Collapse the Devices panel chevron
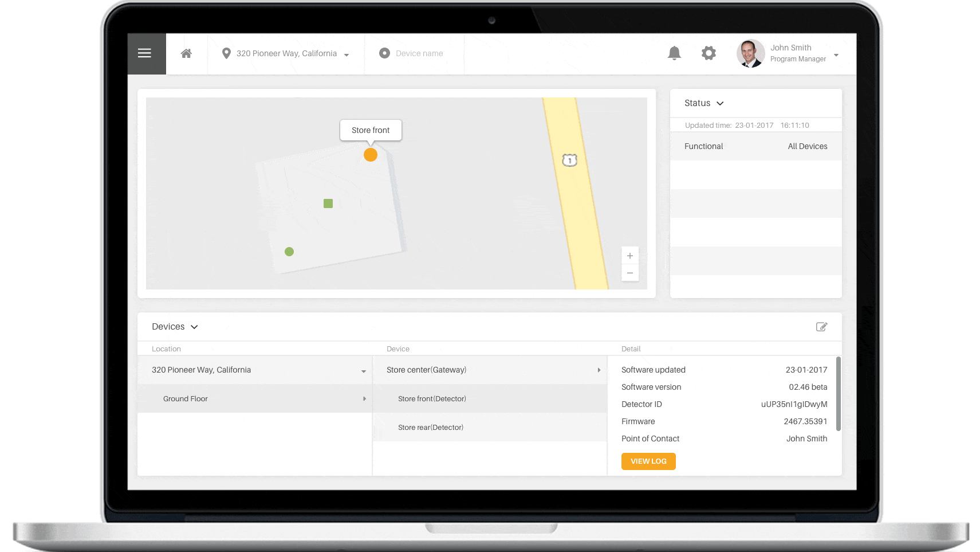The image size is (980, 552). [194, 327]
